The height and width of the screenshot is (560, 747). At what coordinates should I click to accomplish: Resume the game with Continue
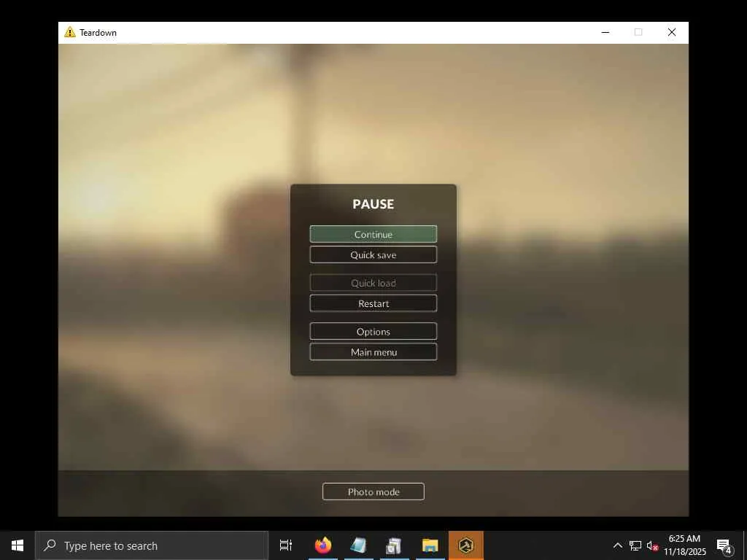tap(373, 234)
